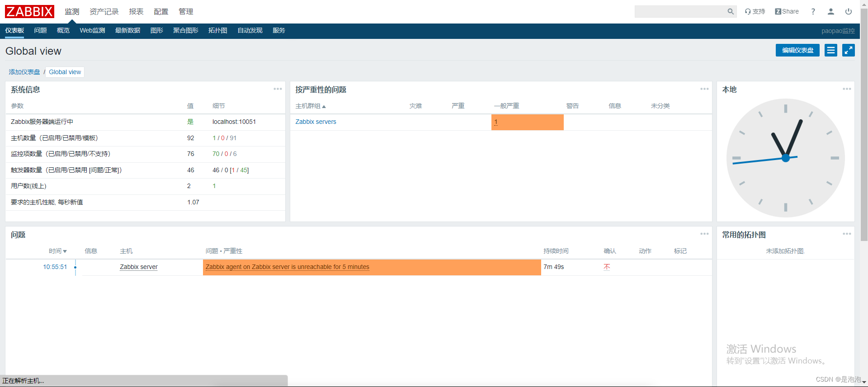Select the 图形 submenu tab
This screenshot has height=387, width=868.
pyautogui.click(x=156, y=31)
